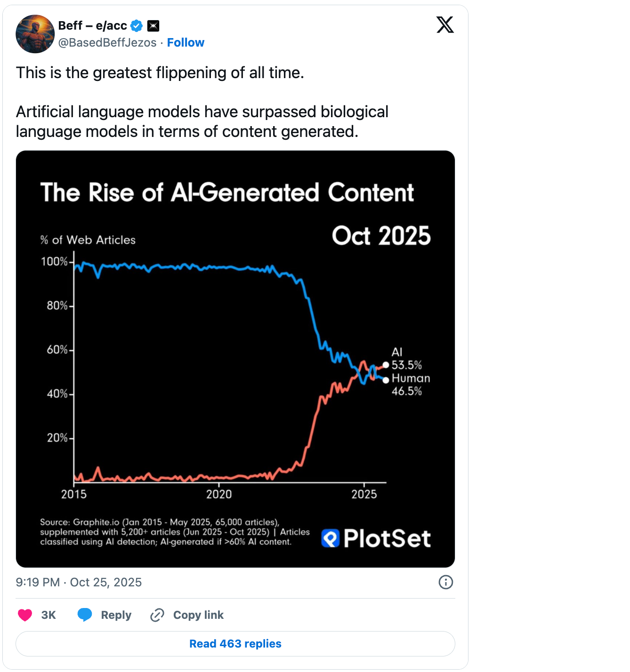Open the @BasedBeffJezos handle link
This screenshot has height=672, width=630.
tap(107, 43)
